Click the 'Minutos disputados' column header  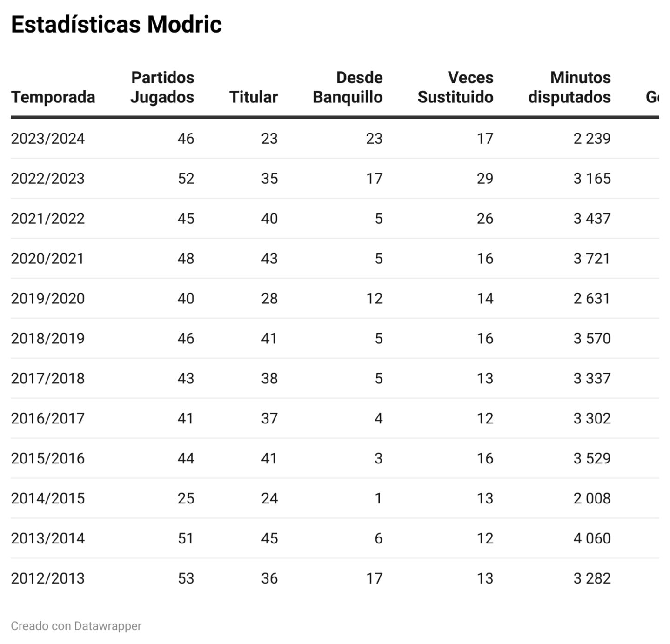[569, 87]
